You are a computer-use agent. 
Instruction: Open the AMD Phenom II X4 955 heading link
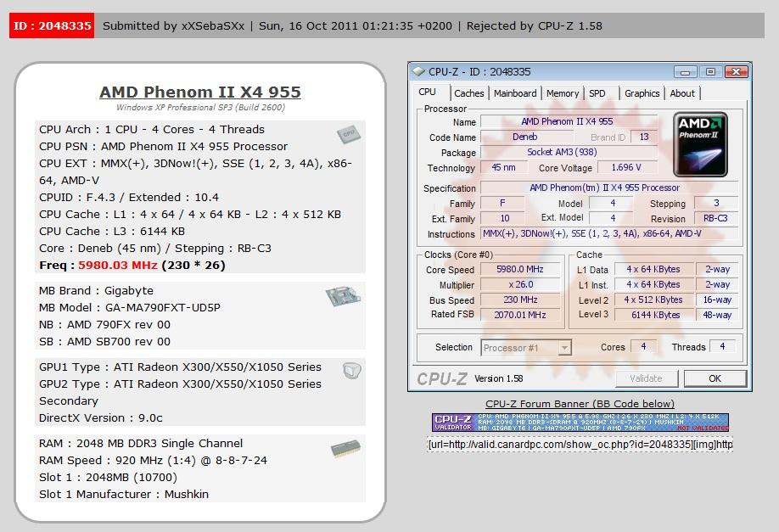click(200, 92)
